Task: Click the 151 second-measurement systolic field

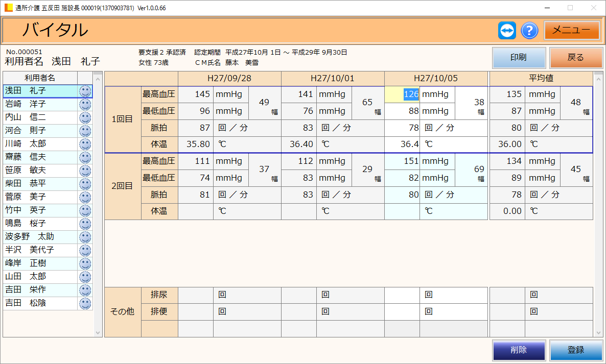Action: (402, 161)
